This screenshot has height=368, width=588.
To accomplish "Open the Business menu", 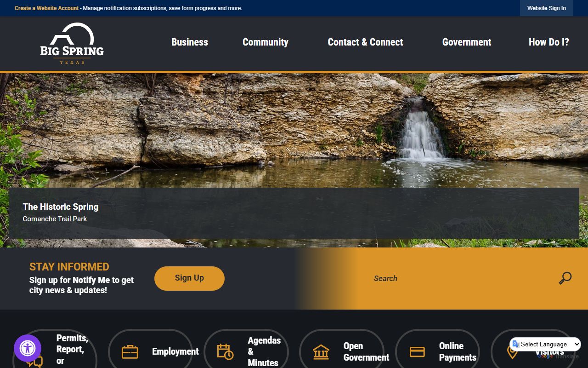I will (x=190, y=42).
